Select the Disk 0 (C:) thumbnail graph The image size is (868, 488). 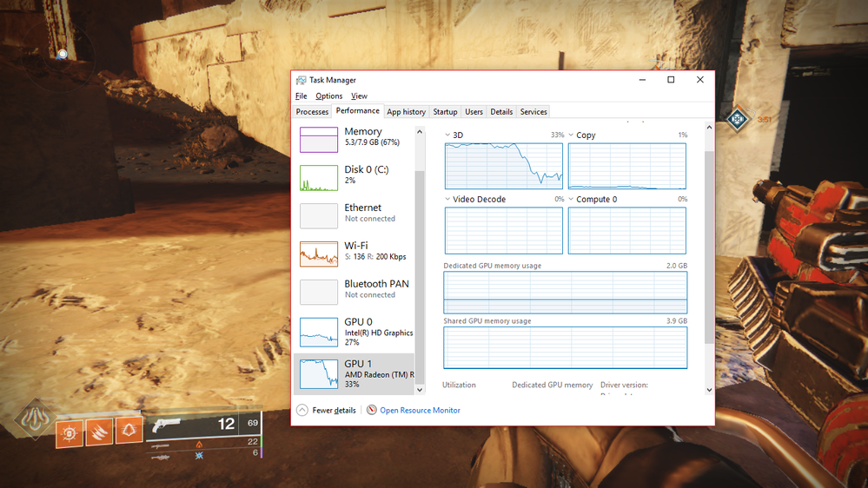coord(319,178)
